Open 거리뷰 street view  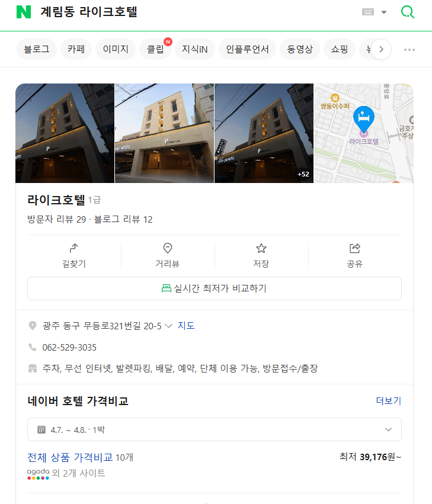167,249
